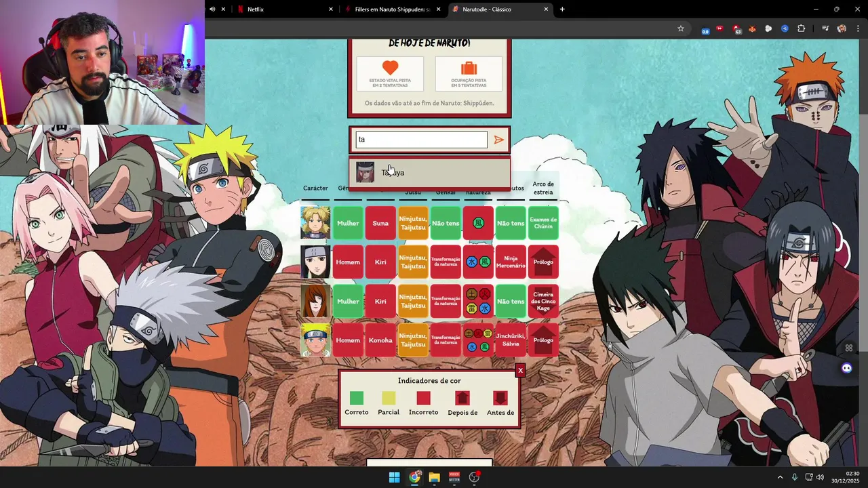Click the Mulher cell in the Suna row
Screen dimensions: 868x488
tap(348, 223)
